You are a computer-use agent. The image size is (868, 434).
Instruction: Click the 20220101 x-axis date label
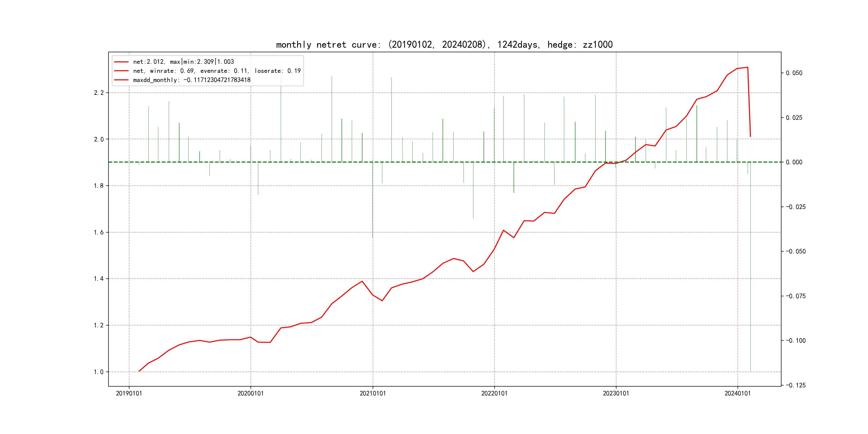(x=494, y=394)
